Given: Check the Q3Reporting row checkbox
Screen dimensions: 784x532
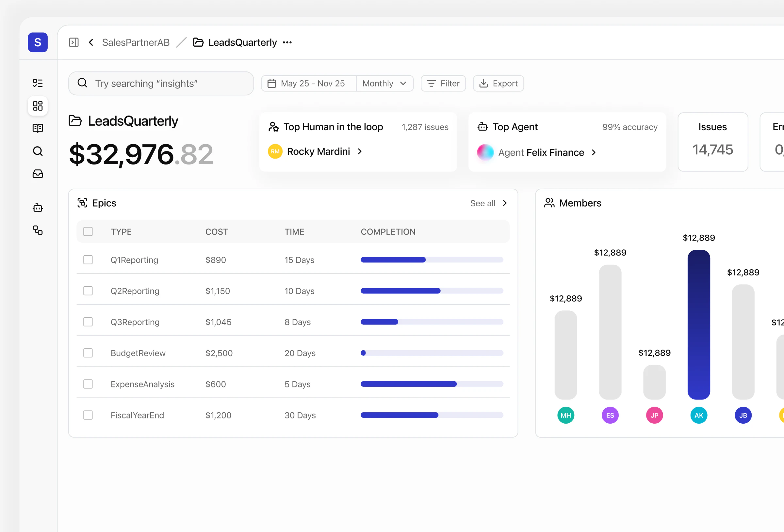Looking at the screenshot, I should click(x=88, y=322).
